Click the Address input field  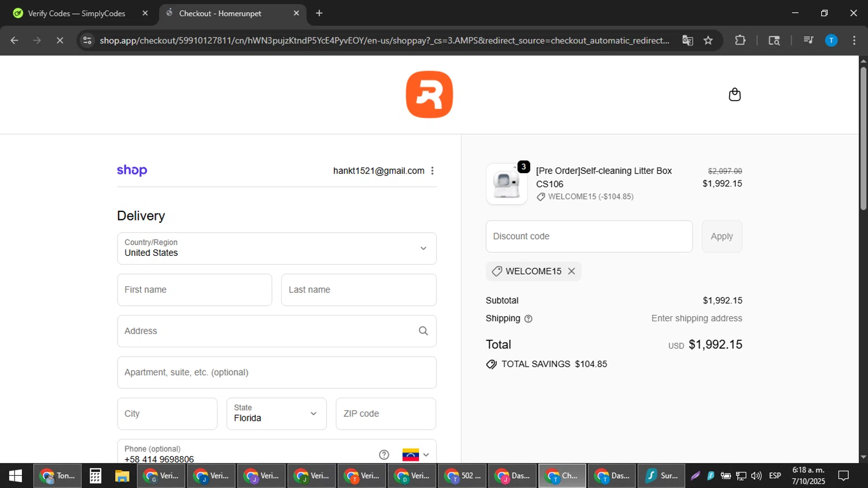click(x=277, y=331)
